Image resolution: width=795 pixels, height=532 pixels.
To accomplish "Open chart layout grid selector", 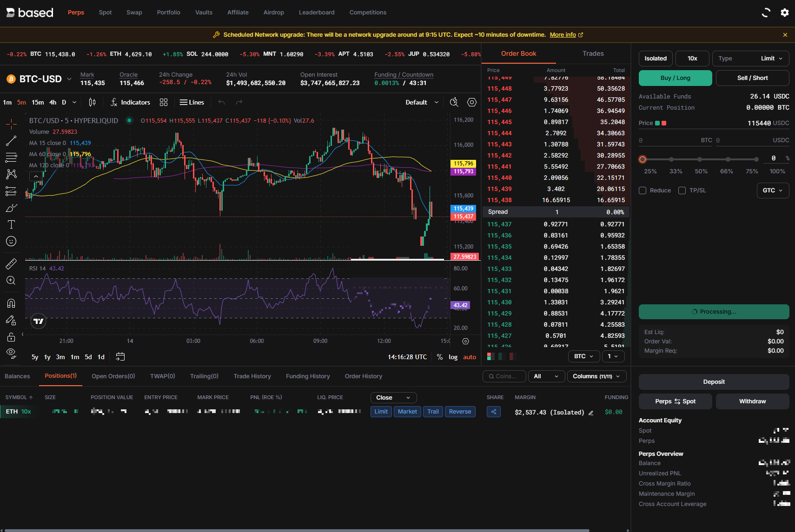I will pos(164,102).
